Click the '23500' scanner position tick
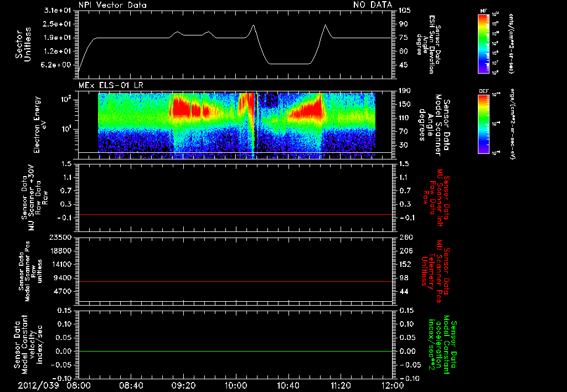Screen dimensions: 567x392 pyautogui.click(x=60, y=238)
